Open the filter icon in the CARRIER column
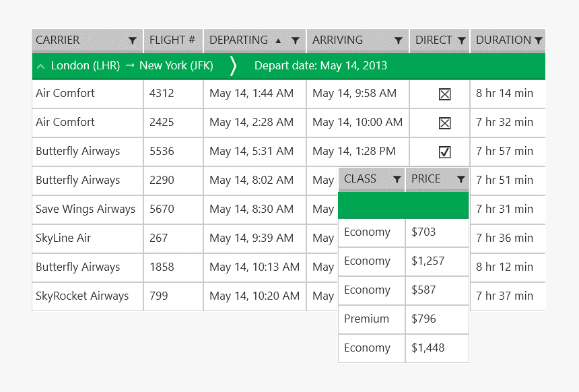579x392 pixels. point(133,40)
